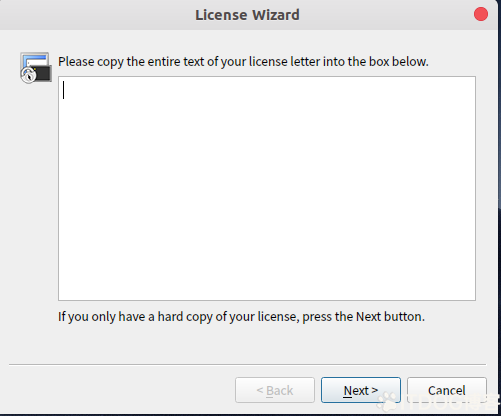
Task: Click the 'Please copy the entire text' instruction
Action: point(244,62)
